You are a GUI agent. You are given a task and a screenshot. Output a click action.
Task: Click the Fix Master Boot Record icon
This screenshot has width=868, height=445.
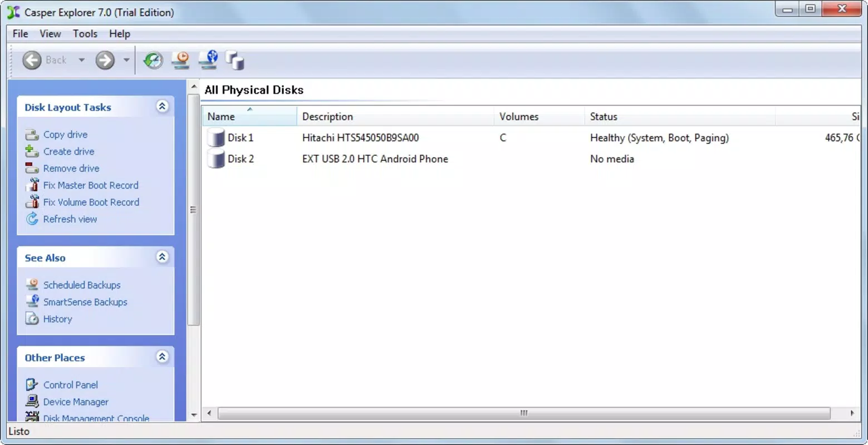point(32,185)
